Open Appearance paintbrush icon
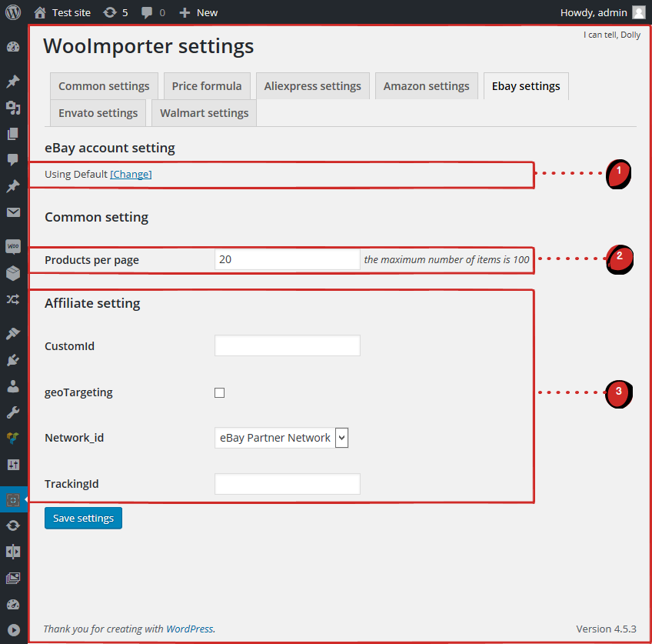 [13, 333]
